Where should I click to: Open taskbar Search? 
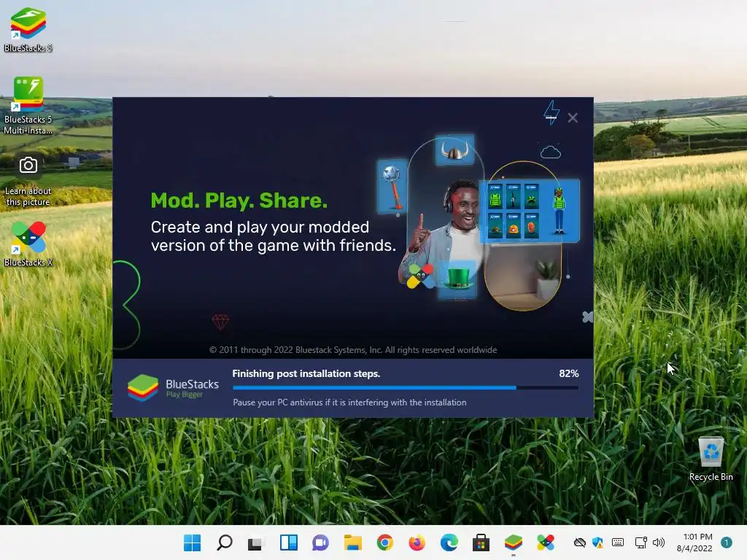225,542
